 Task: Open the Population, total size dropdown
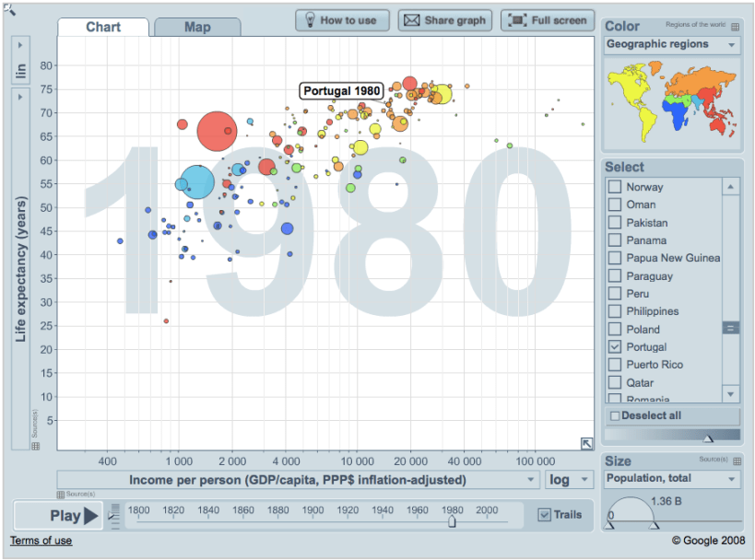tap(672, 479)
